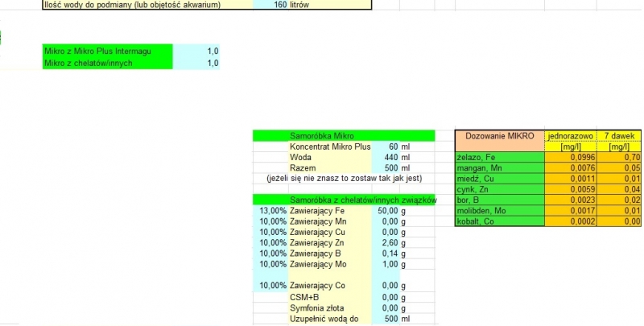Edit the 440 ml water value
Screen dimensions: 644x326
[386, 157]
